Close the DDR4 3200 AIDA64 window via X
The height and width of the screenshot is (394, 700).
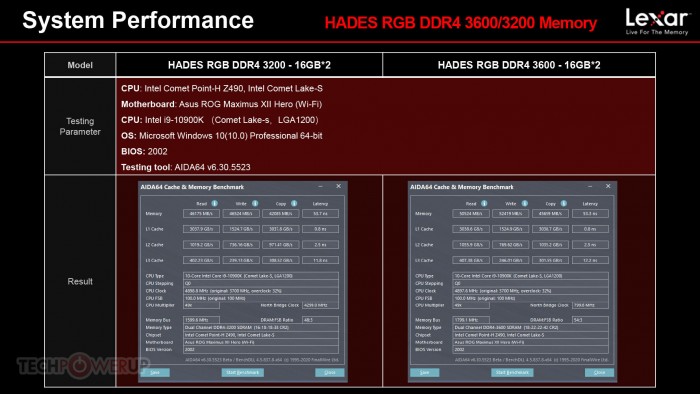tap(338, 186)
